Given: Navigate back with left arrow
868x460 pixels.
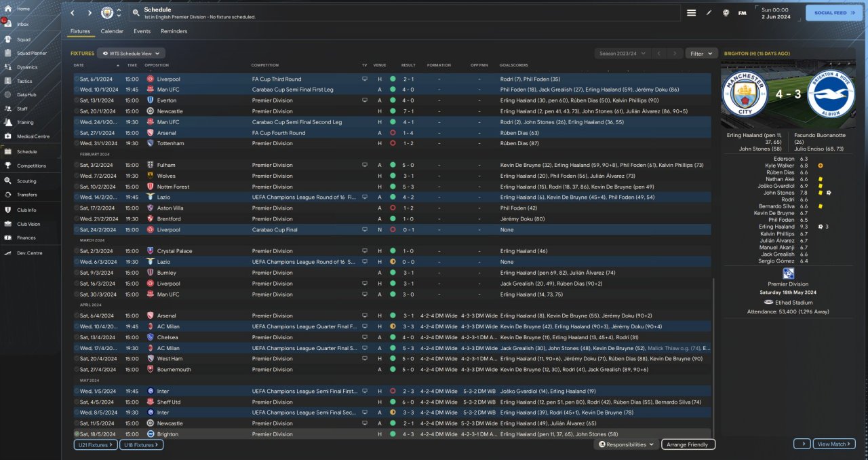Looking at the screenshot, I should coord(73,13).
